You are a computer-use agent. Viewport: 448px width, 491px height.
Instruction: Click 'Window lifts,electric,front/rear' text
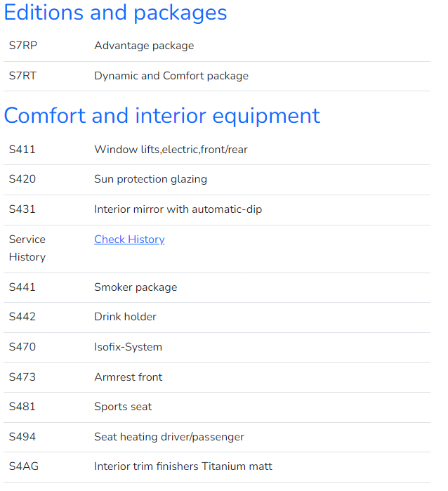coord(171,150)
